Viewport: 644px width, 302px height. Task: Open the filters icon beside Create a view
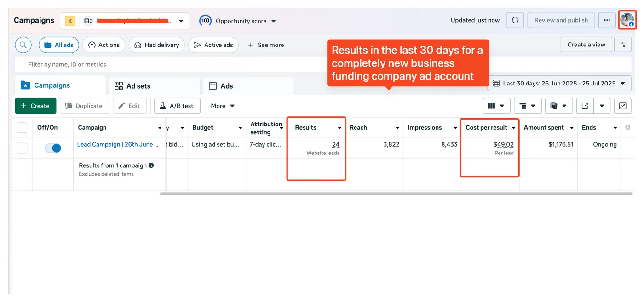(623, 44)
